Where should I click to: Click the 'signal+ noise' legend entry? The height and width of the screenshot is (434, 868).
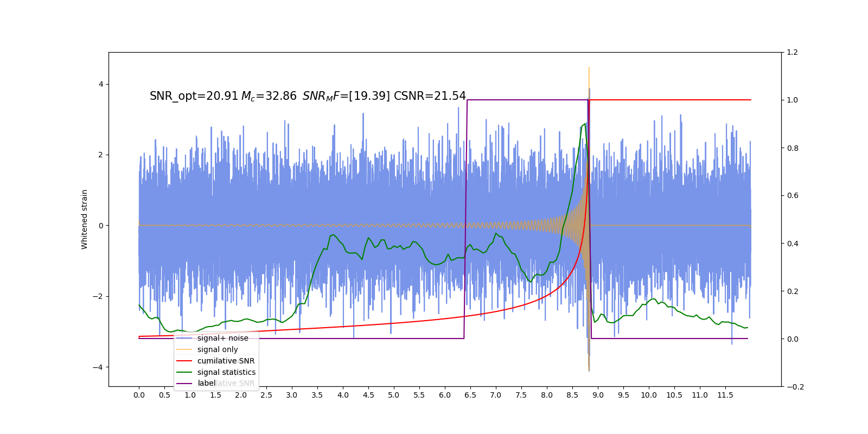(223, 338)
